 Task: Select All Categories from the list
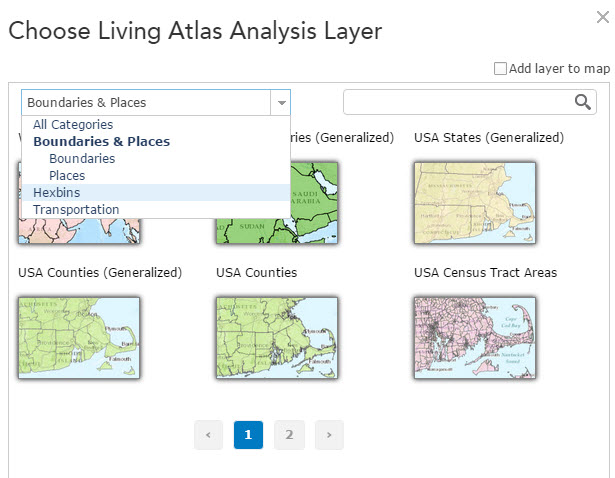[72, 125]
